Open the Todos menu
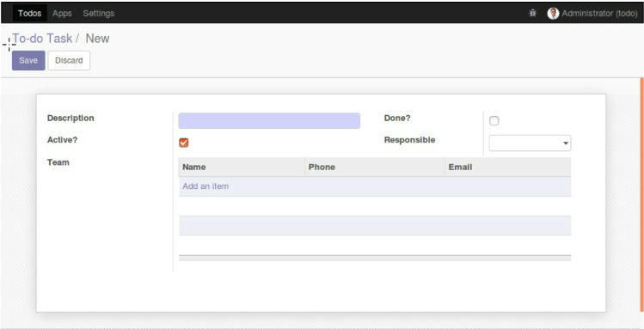Viewport: 644px width, 329px height. coord(29,13)
